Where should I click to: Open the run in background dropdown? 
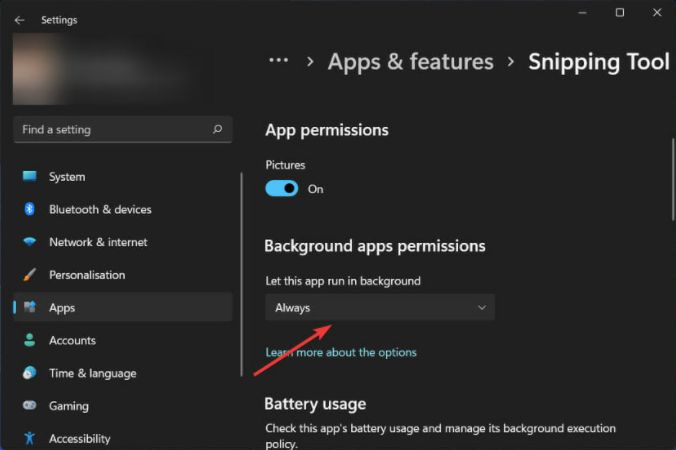pyautogui.click(x=380, y=308)
